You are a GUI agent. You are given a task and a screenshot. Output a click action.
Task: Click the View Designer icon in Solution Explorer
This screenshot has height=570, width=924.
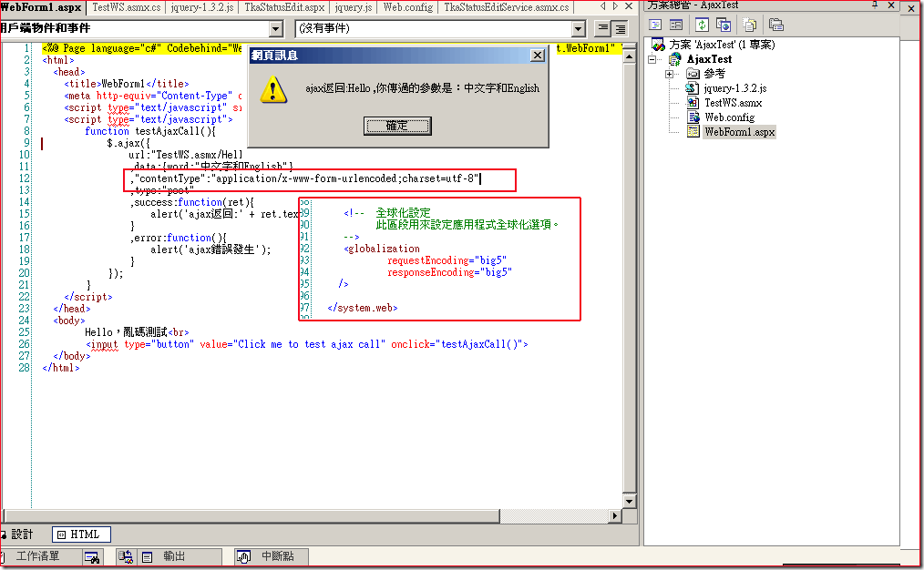(x=676, y=25)
